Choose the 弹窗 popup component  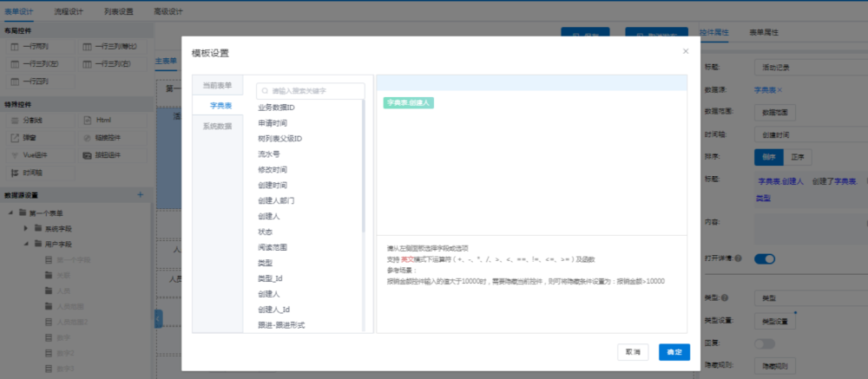point(28,137)
